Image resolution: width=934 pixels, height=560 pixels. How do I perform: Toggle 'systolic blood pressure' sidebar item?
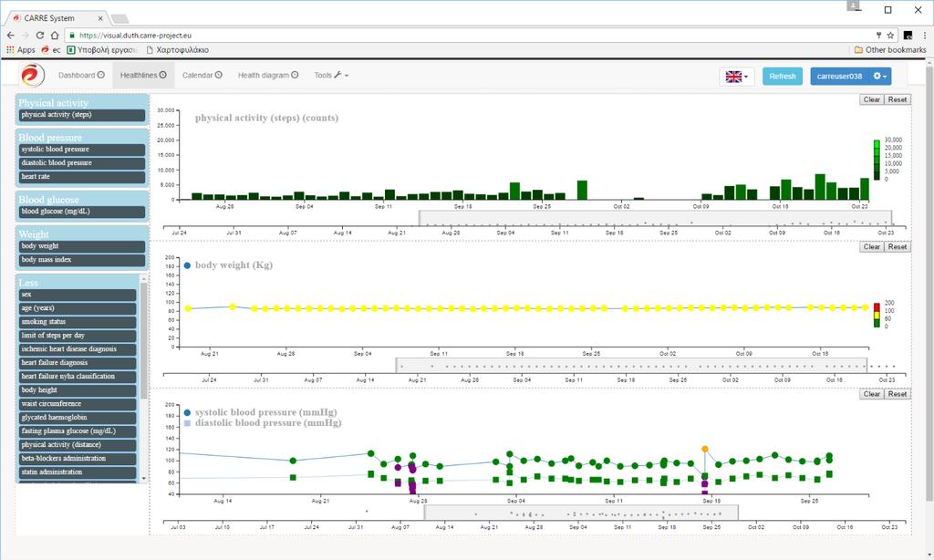pyautogui.click(x=81, y=150)
